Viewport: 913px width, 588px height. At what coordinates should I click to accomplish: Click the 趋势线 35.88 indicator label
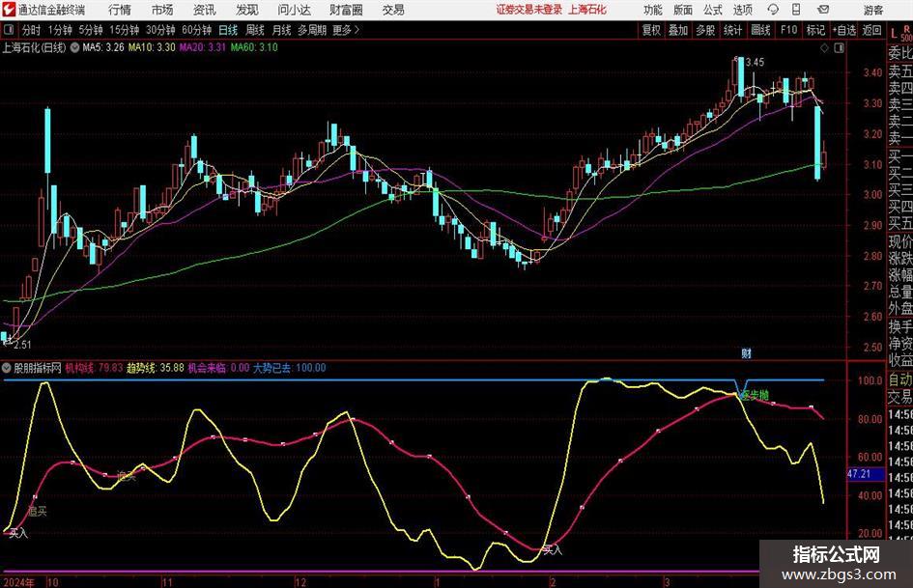pos(156,368)
